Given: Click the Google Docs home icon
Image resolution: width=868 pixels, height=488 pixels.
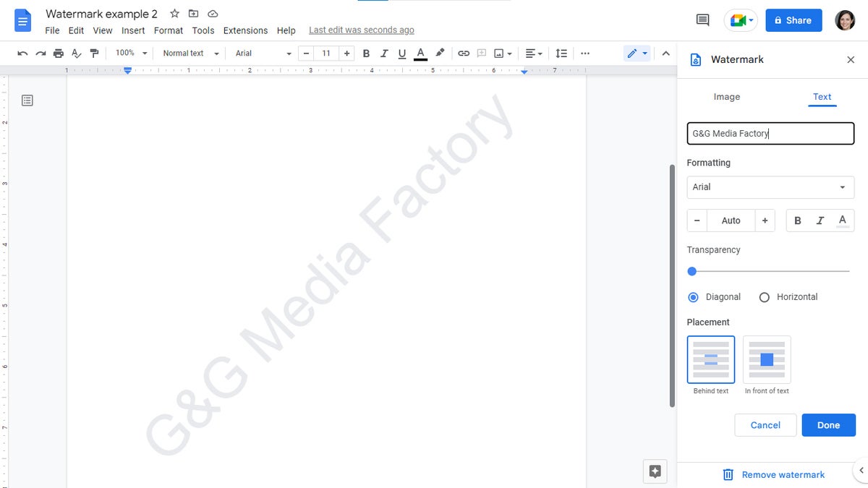Looking at the screenshot, I should pyautogui.click(x=22, y=20).
